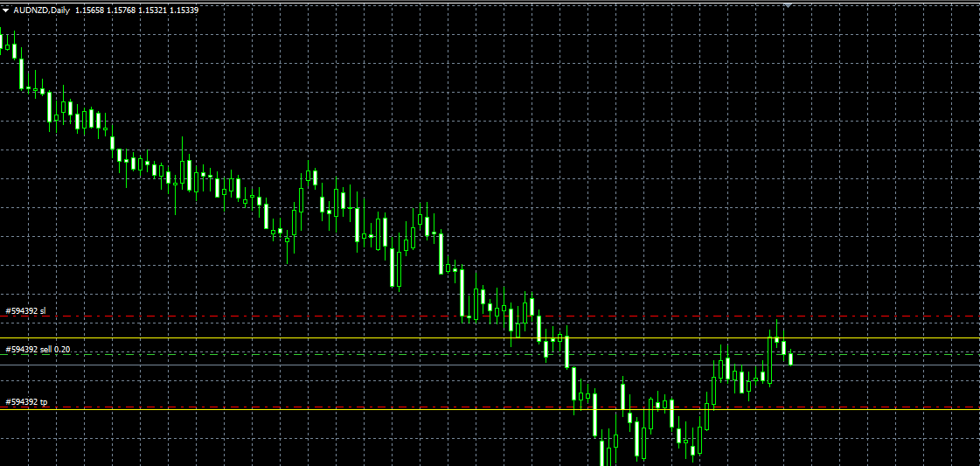Select the upper yellow horizontal line
980x466 pixels.
[490, 338]
